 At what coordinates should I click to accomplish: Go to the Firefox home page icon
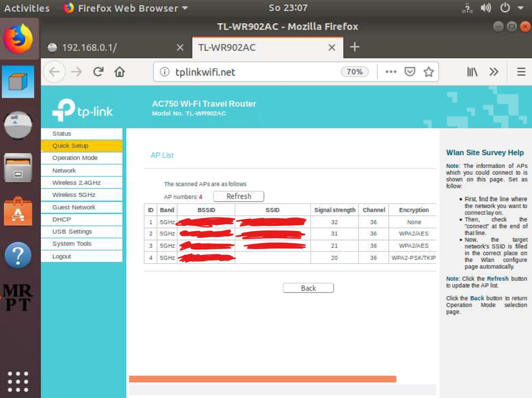[x=120, y=72]
